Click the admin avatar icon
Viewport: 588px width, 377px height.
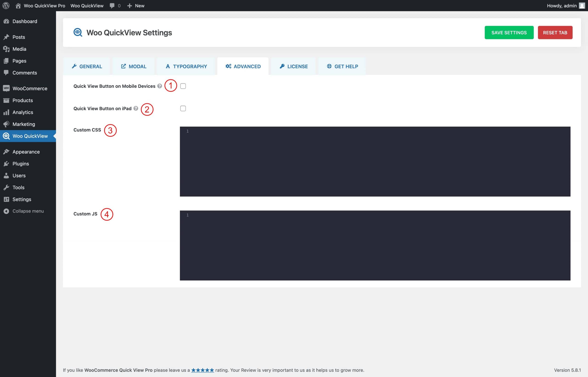582,6
